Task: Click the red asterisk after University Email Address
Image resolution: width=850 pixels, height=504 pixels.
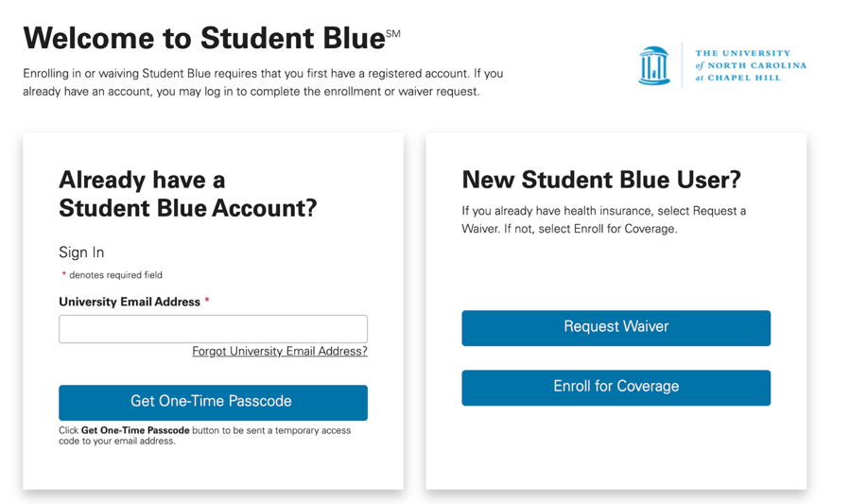Action: point(206,300)
